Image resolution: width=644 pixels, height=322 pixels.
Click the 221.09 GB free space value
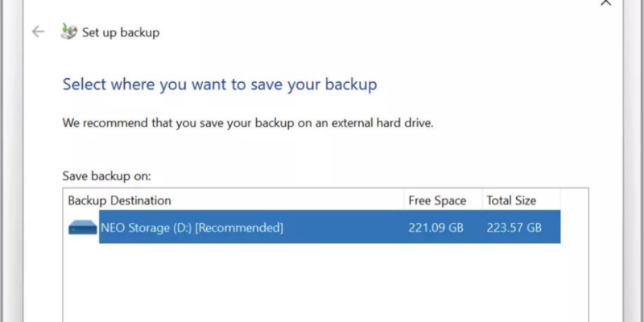pos(436,228)
